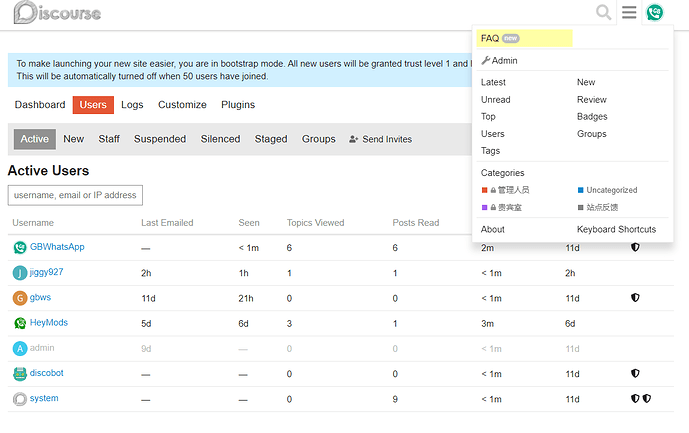Open Groups in admin users nav

(x=319, y=139)
